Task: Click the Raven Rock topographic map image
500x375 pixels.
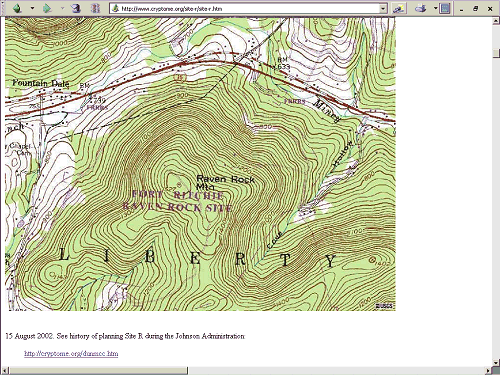Action: (200, 164)
